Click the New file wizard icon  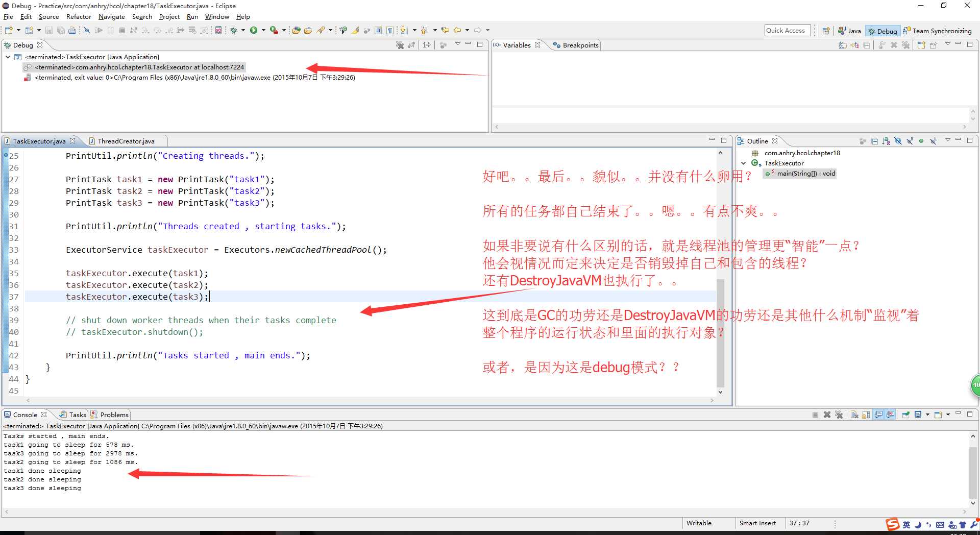[x=9, y=30]
